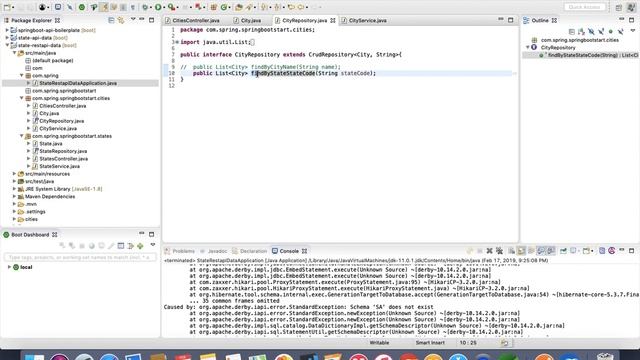
Task: Collapse CityRepository node in Outline
Action: pyautogui.click(x=528, y=47)
